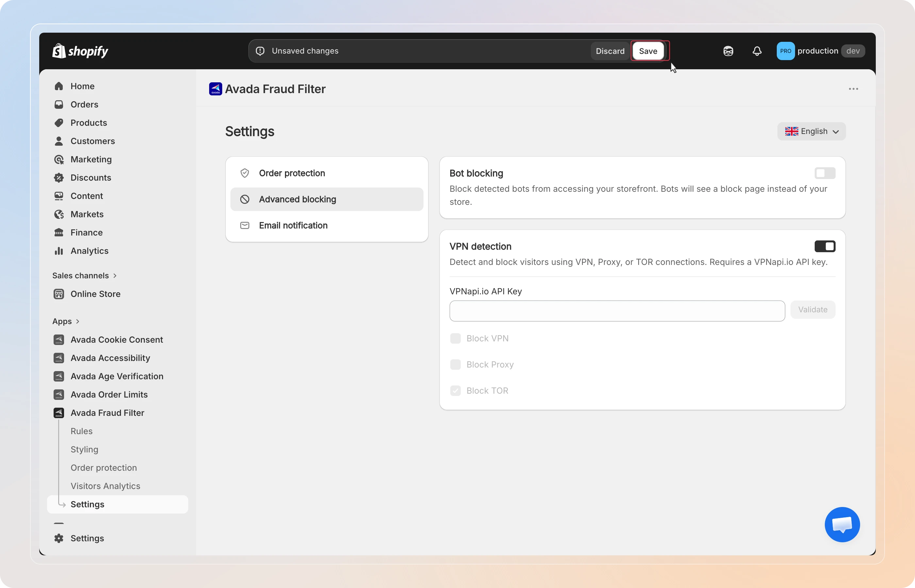Select the Email notification settings tab
The height and width of the screenshot is (588, 915).
[327, 226]
